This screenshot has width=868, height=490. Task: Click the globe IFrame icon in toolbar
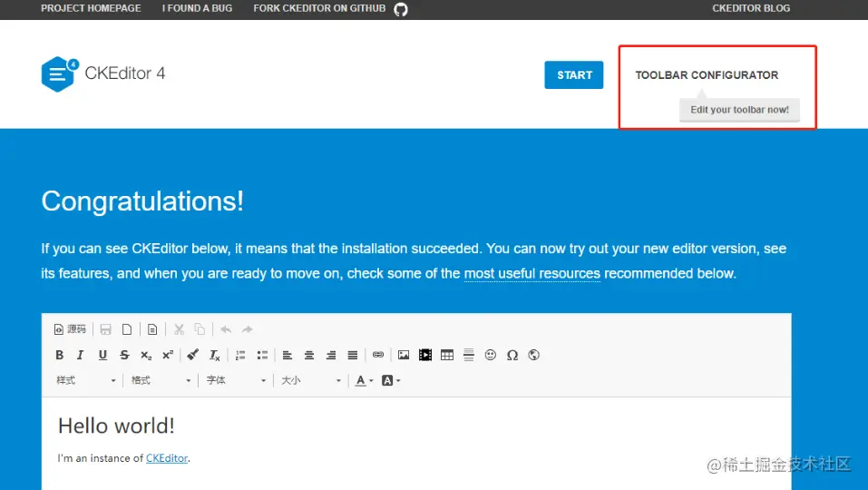click(x=533, y=355)
